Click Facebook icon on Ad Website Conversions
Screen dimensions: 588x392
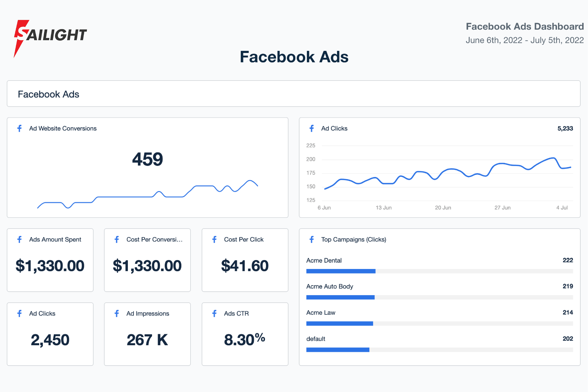pos(19,128)
